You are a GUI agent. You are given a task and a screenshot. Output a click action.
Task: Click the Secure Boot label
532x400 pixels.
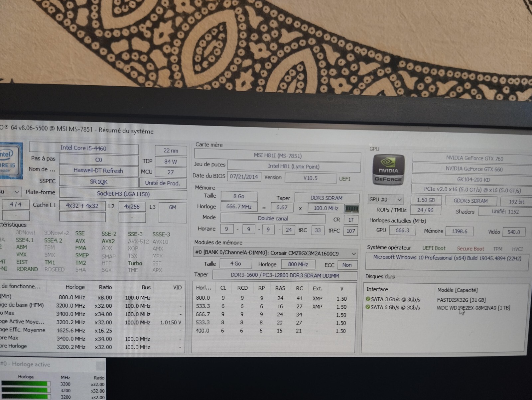pyautogui.click(x=470, y=249)
